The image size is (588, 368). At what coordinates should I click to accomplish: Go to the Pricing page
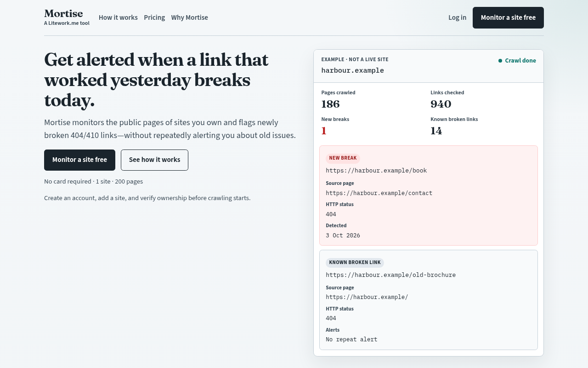(x=154, y=17)
